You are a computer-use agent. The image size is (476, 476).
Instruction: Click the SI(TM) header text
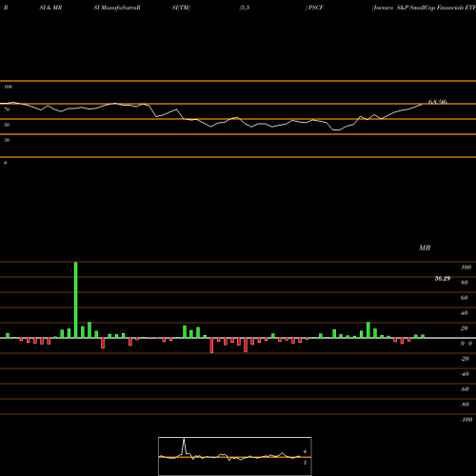click(181, 8)
